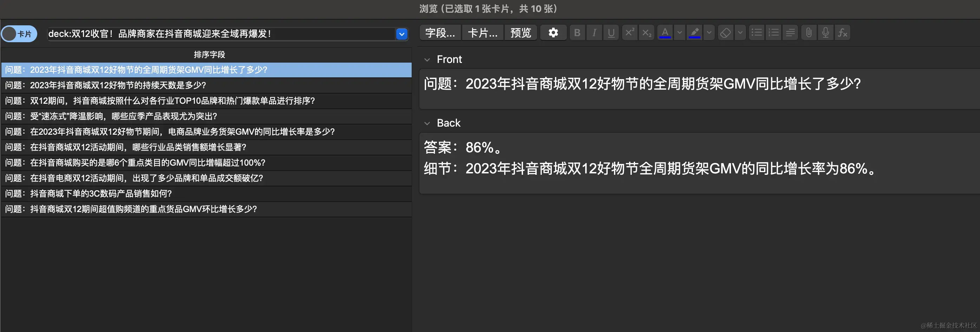Select the row asking 持续天数是多少
This screenshot has width=980, height=332.
click(x=207, y=85)
